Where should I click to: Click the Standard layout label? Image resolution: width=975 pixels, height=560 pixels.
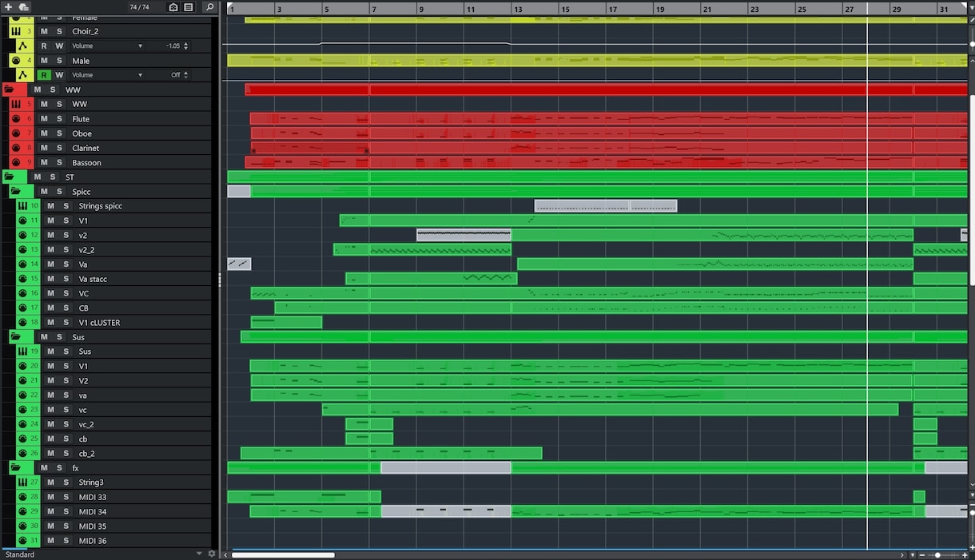20,554
